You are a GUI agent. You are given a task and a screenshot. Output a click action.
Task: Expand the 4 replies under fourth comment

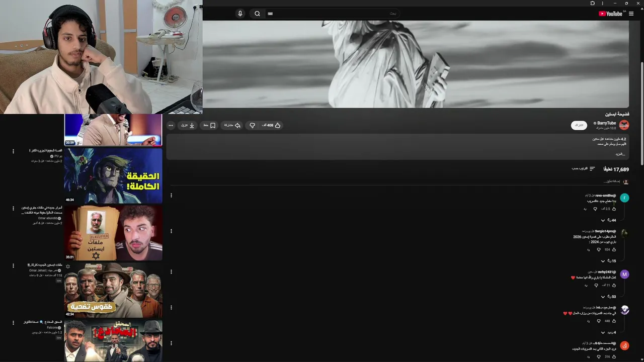(608, 332)
